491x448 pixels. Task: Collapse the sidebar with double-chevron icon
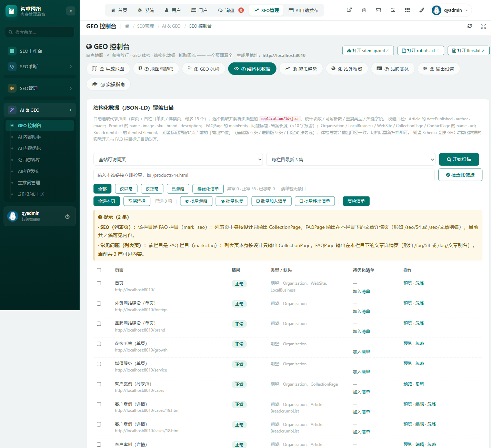71,11
